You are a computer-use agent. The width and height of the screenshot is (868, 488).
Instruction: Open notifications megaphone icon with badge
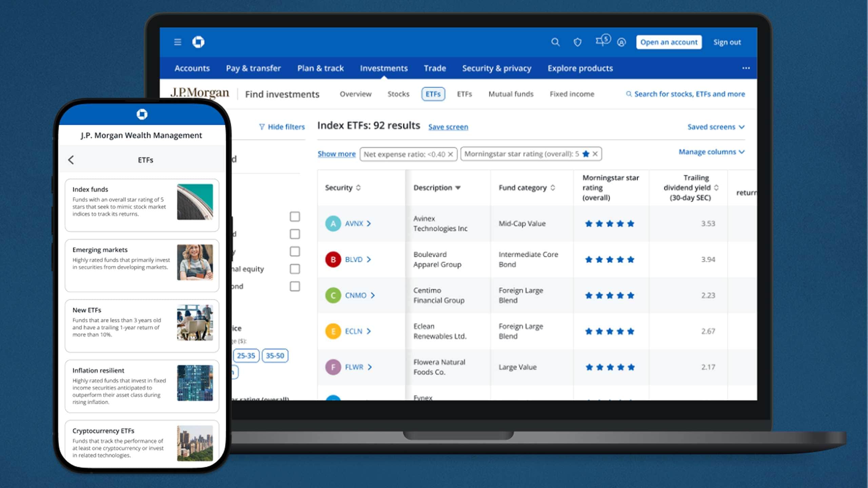point(601,41)
